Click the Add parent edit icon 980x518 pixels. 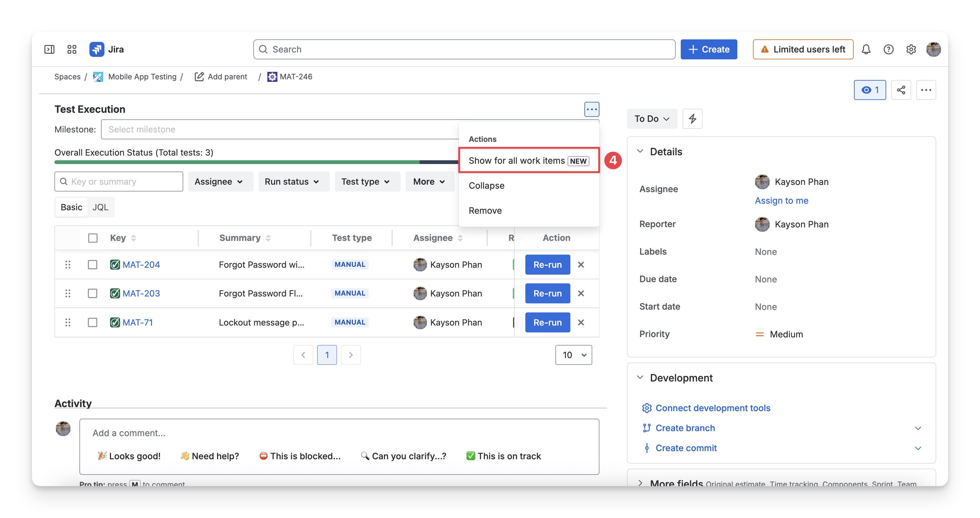[199, 77]
